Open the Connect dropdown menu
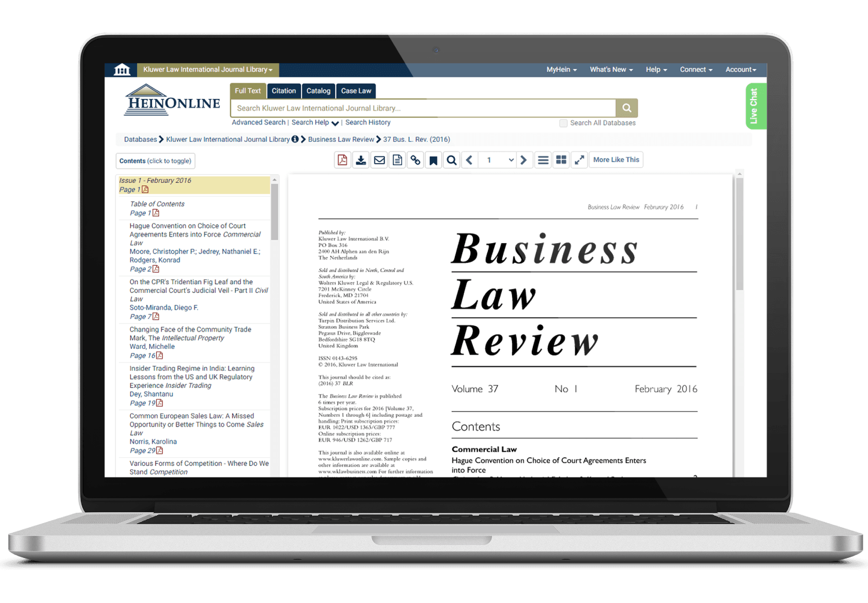The image size is (868, 603). pos(696,69)
